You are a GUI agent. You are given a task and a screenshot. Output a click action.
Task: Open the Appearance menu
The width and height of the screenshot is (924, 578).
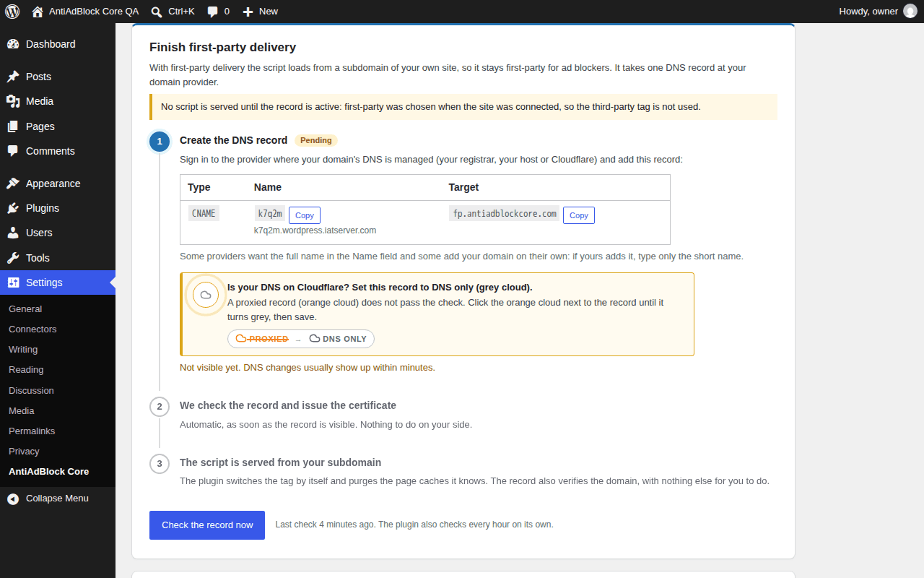[x=58, y=184]
